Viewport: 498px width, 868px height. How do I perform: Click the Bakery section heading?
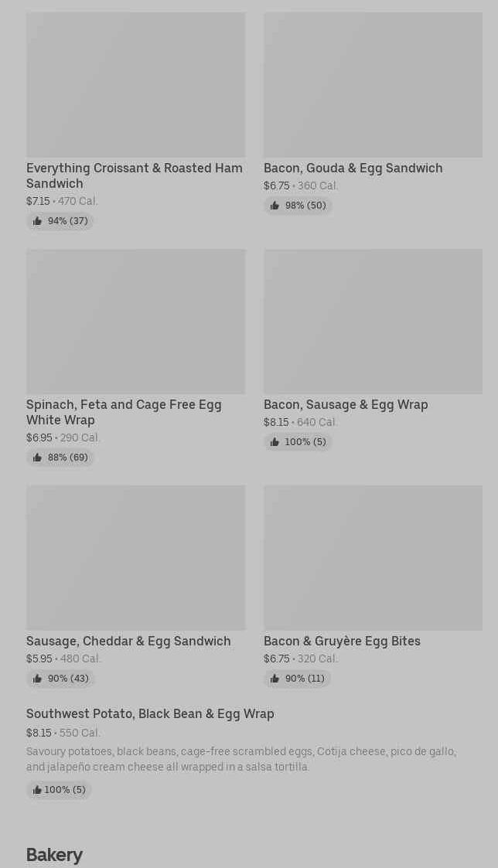pos(54,855)
